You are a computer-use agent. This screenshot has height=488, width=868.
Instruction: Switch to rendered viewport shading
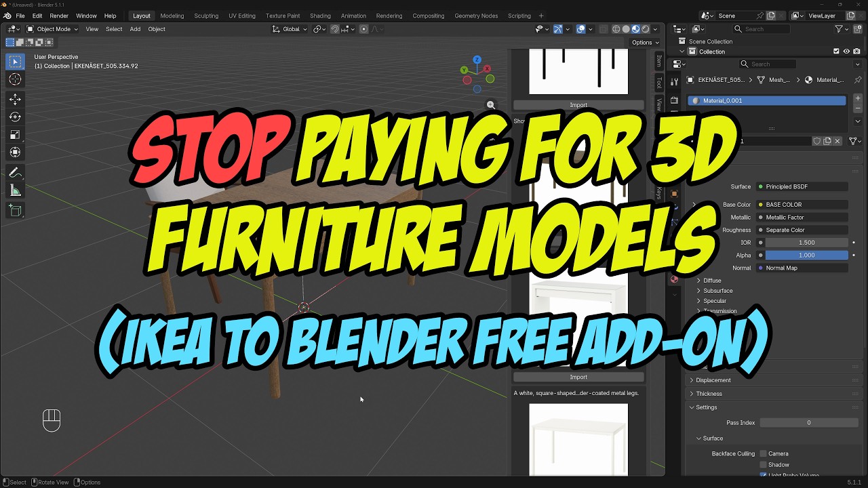pos(646,29)
